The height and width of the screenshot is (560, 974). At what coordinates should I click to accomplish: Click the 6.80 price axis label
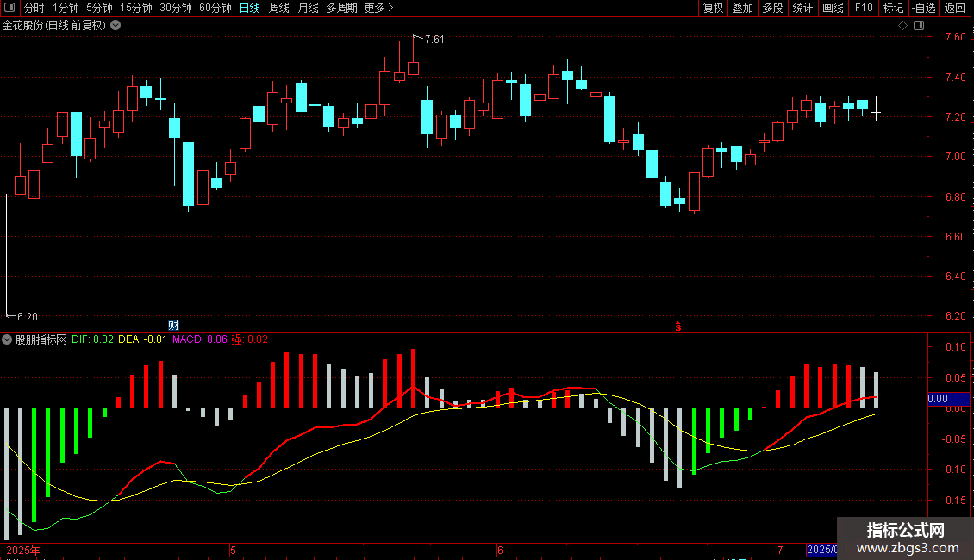click(x=955, y=196)
